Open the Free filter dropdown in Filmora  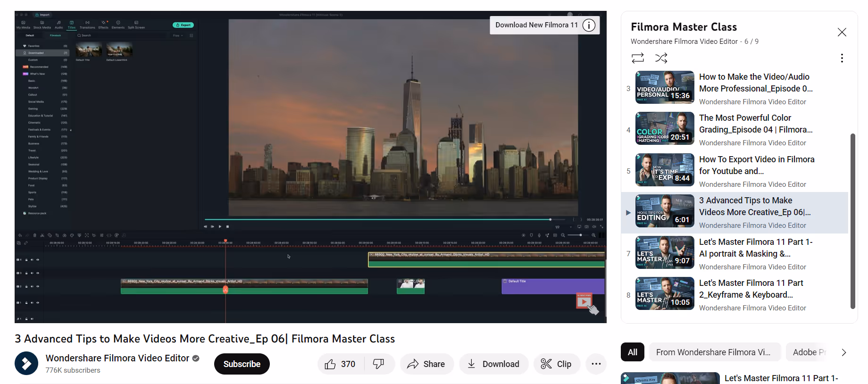pyautogui.click(x=178, y=35)
